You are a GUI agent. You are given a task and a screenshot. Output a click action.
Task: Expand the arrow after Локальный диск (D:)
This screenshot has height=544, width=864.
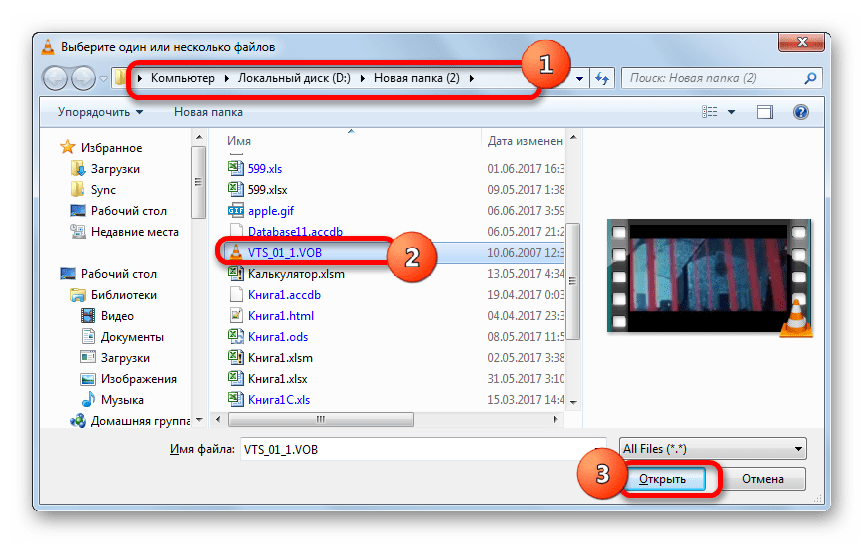click(362, 78)
